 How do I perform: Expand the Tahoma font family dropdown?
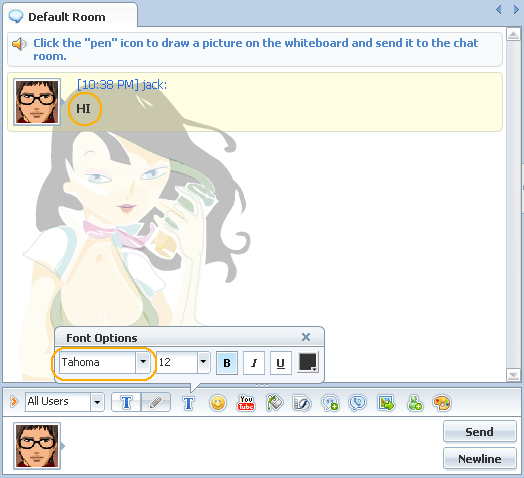(143, 362)
